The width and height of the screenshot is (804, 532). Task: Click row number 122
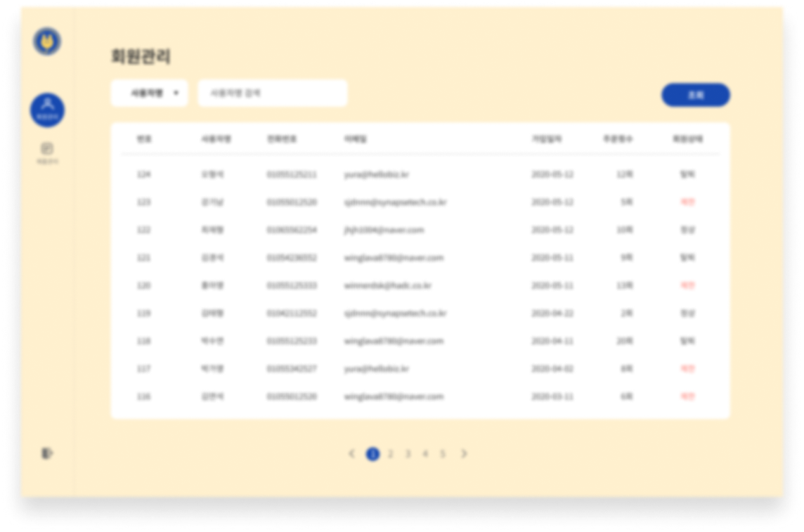coord(144,230)
